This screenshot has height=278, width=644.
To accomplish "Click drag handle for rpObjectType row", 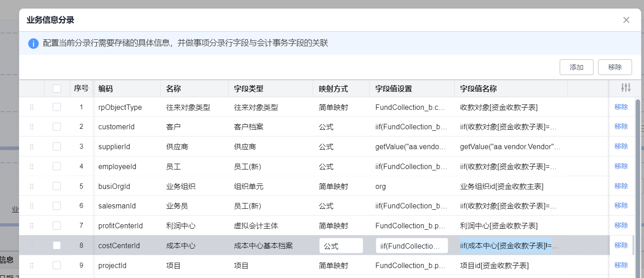I will [32, 107].
